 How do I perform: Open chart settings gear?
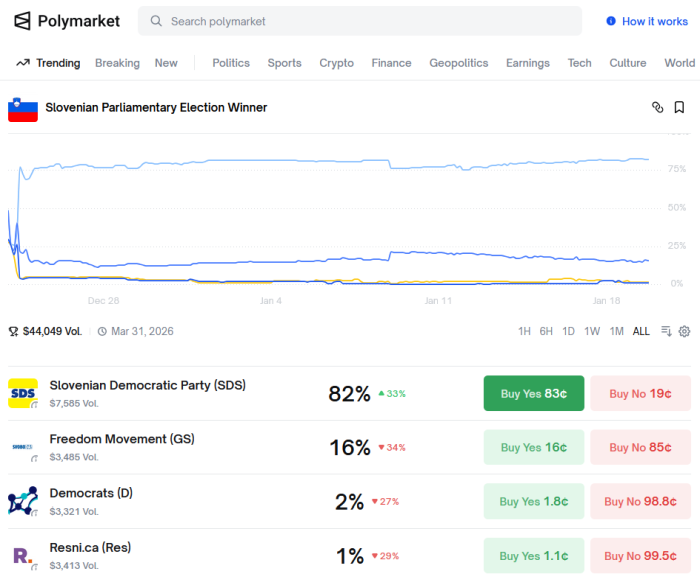pyautogui.click(x=684, y=331)
